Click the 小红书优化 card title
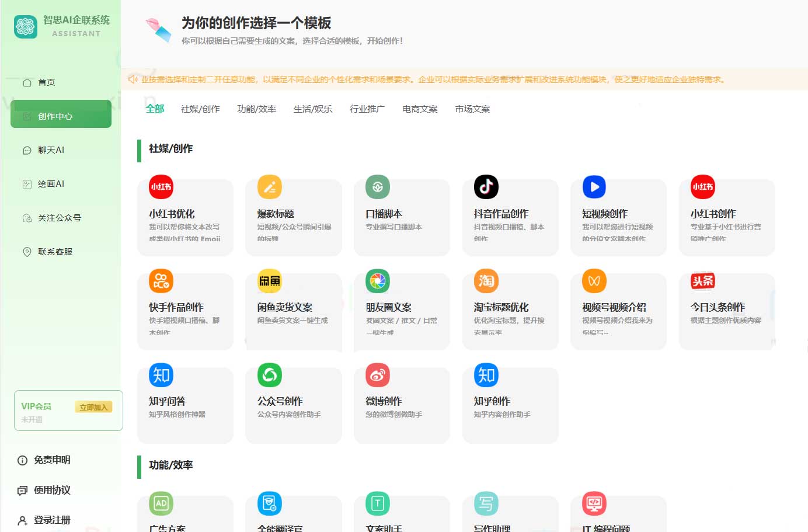This screenshot has height=532, width=808. coord(172,214)
